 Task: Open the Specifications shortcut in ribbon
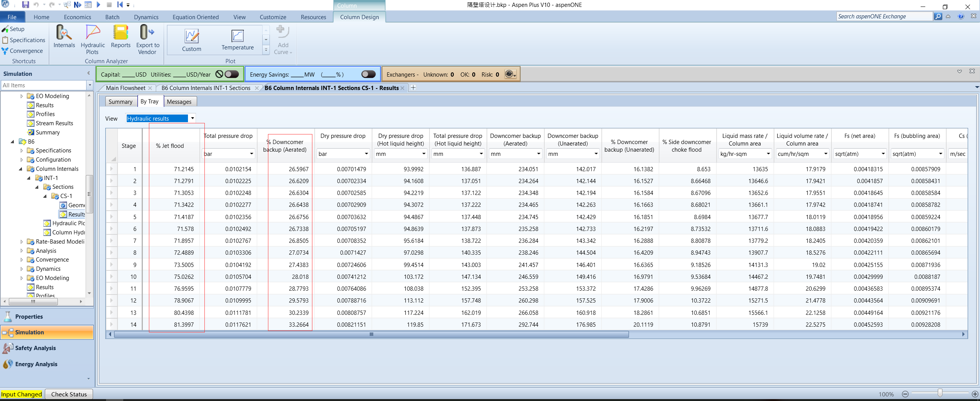(24, 40)
